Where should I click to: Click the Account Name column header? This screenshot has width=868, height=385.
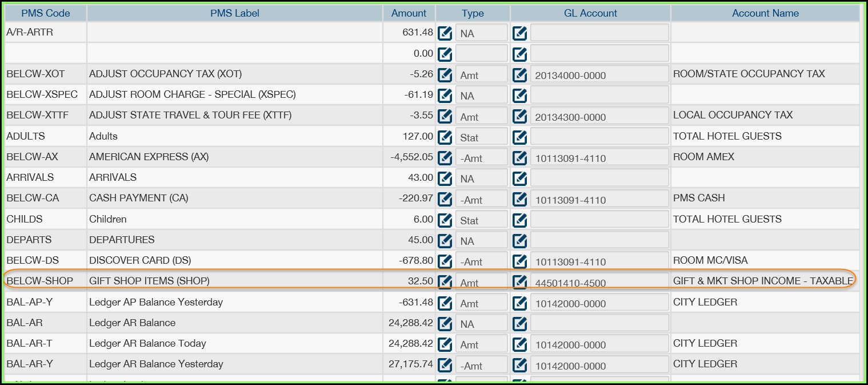point(765,13)
